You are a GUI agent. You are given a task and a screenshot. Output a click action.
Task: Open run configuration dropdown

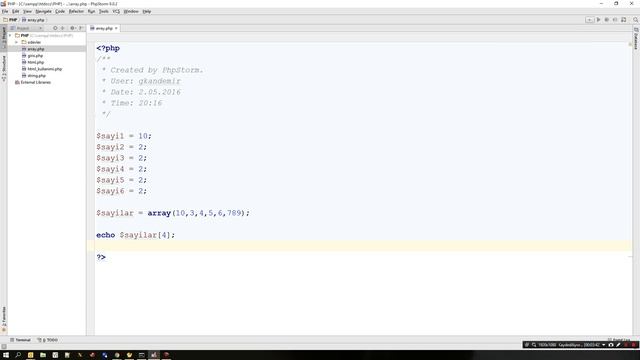(x=589, y=20)
